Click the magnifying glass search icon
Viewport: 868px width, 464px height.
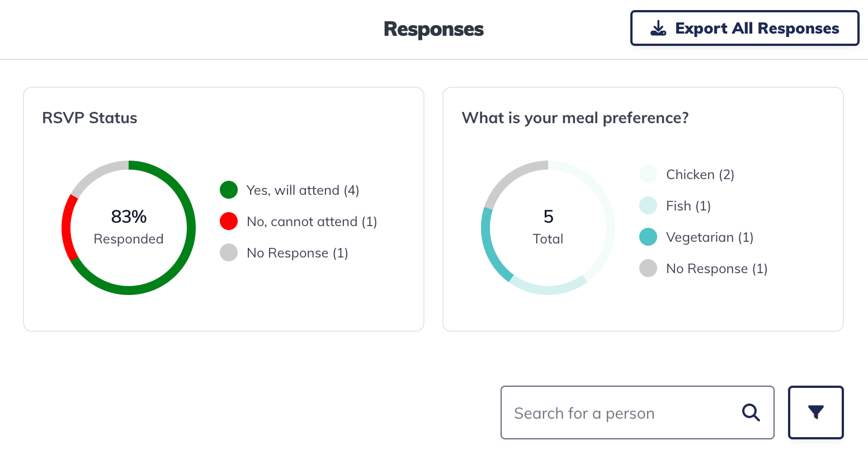pos(751,413)
